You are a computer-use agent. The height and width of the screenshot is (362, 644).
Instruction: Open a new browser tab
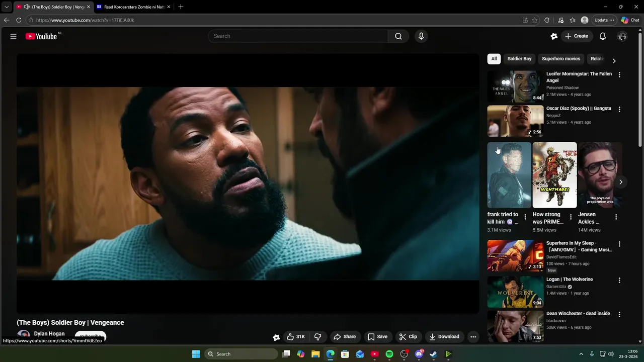click(x=181, y=7)
